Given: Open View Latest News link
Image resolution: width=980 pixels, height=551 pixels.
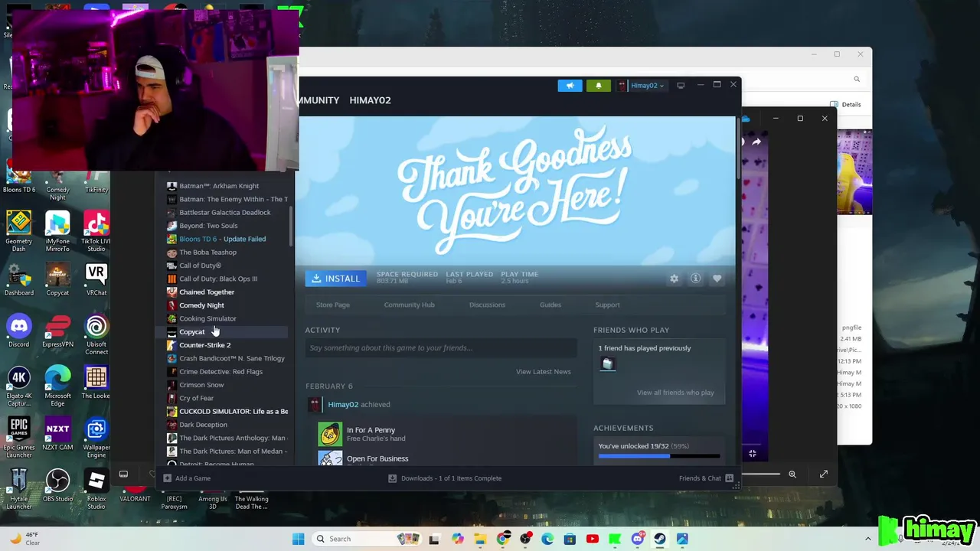Looking at the screenshot, I should 543,372.
